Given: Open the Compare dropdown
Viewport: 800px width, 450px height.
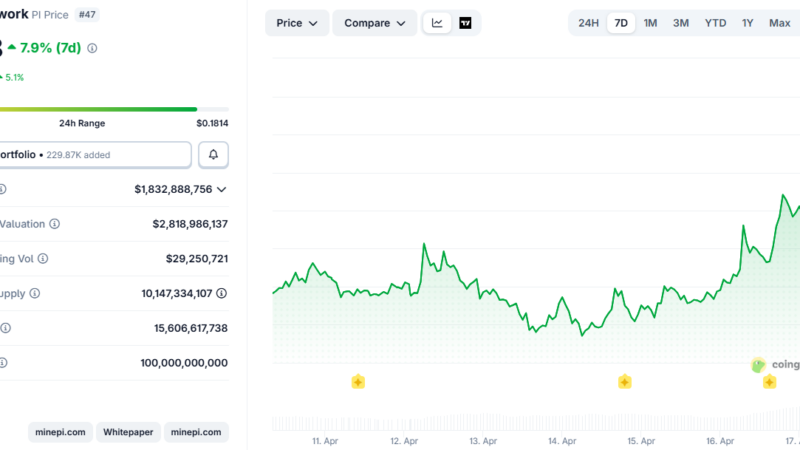Looking at the screenshot, I should 374,23.
